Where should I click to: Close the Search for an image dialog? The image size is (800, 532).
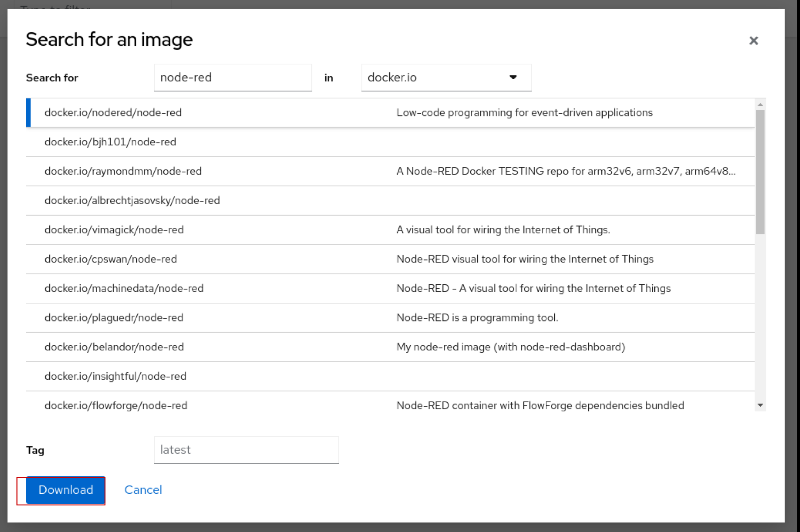pos(753,41)
